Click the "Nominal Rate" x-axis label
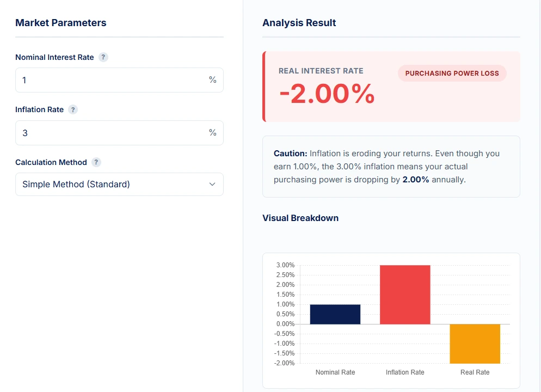This screenshot has width=541, height=392. pyautogui.click(x=335, y=372)
